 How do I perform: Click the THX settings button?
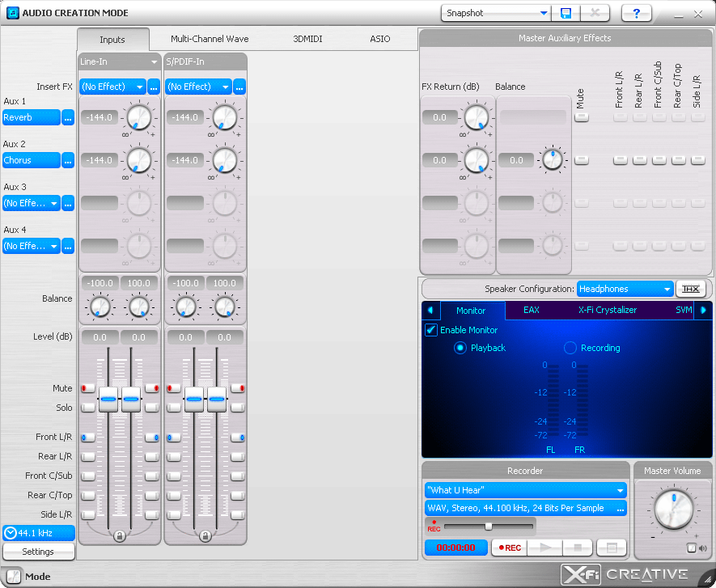(x=691, y=289)
